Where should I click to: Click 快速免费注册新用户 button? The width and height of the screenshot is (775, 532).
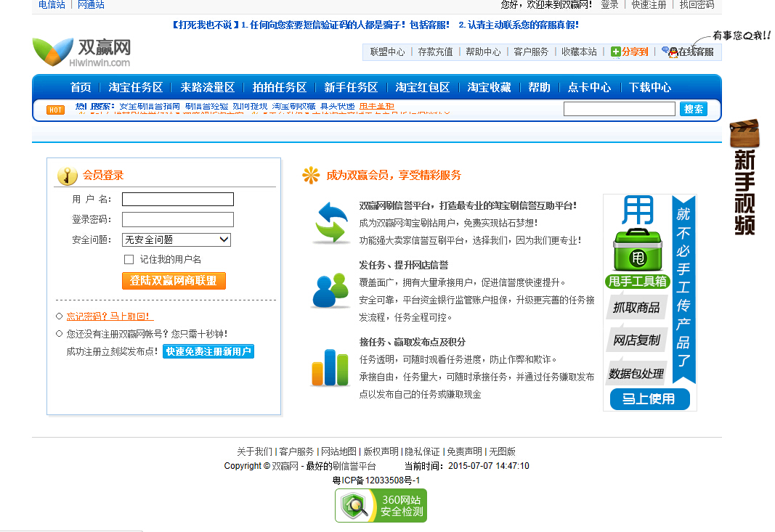coord(208,351)
